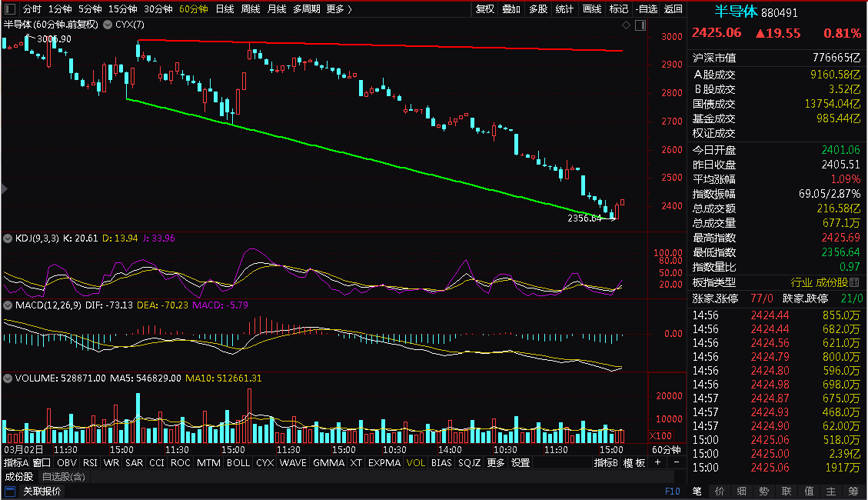Click the panel layout icon at top-left
The width and height of the screenshot is (868, 500).
10,9
